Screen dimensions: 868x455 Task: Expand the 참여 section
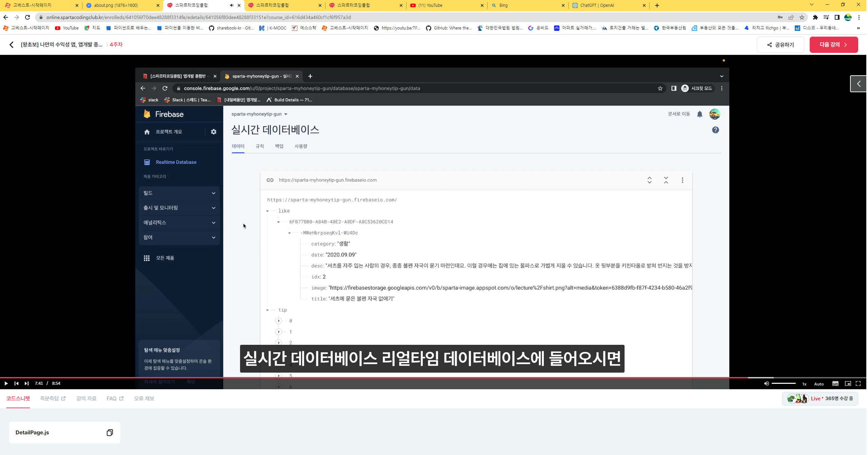(x=180, y=238)
